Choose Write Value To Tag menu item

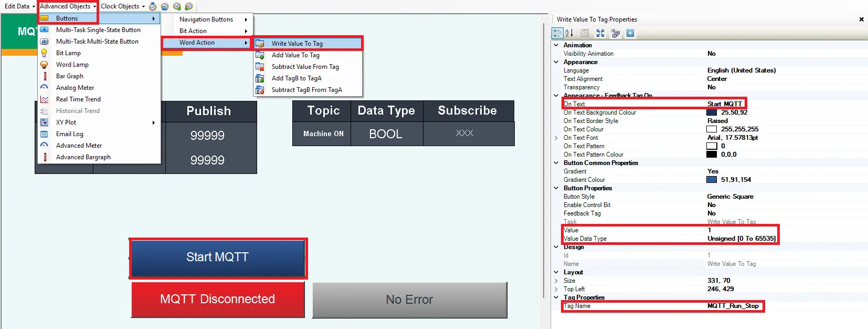click(x=308, y=44)
